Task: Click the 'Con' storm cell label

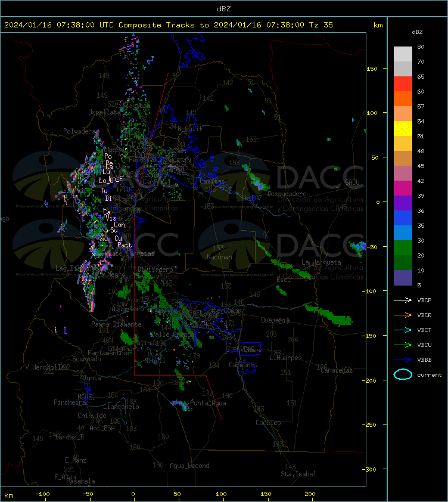Action: click(119, 225)
